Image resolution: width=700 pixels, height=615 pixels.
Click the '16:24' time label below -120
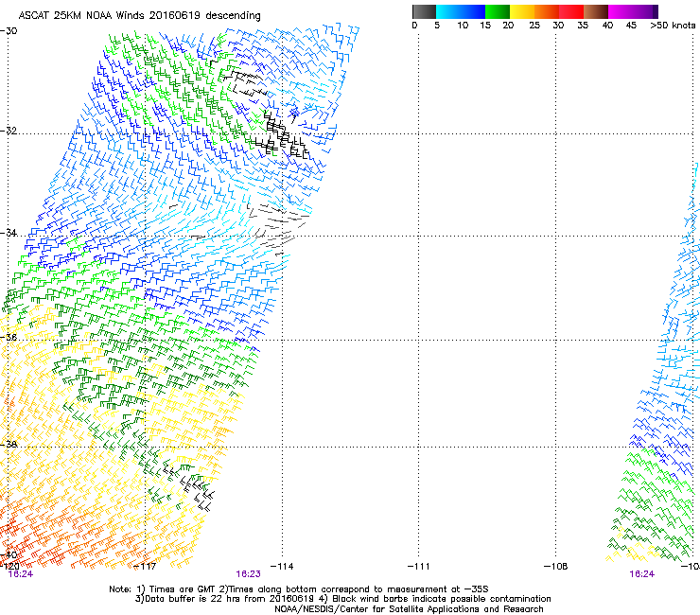[x=21, y=574]
